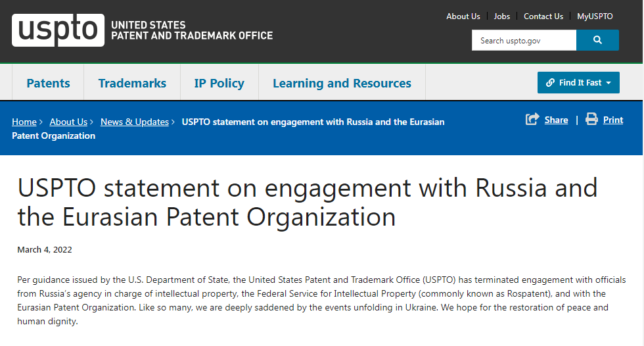644x346 pixels.
Task: Navigate to Home breadcrumb
Action: point(24,122)
